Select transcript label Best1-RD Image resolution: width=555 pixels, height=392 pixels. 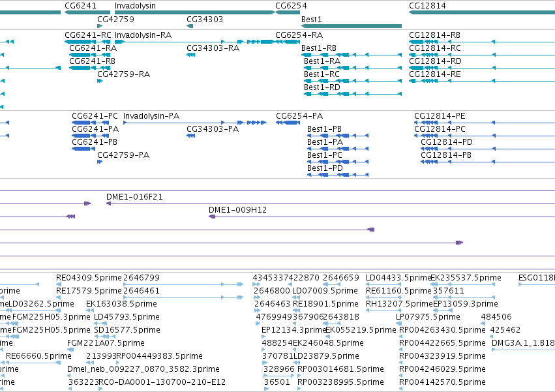pyautogui.click(x=322, y=87)
